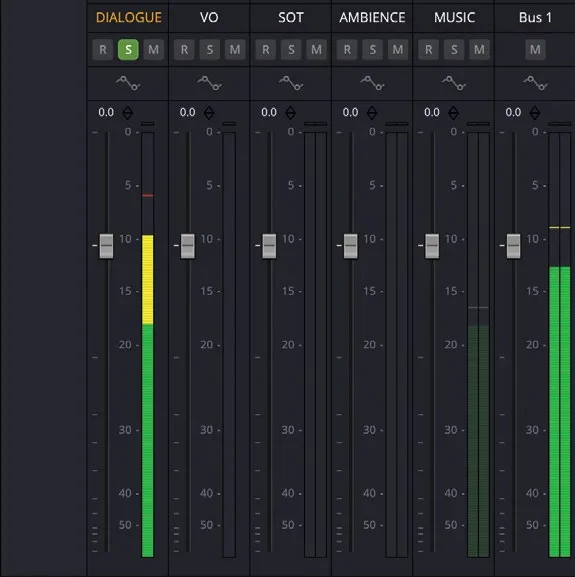Open the dynamics curve icon for VO
Viewport: 575px width, 577px height.
pyautogui.click(x=209, y=83)
